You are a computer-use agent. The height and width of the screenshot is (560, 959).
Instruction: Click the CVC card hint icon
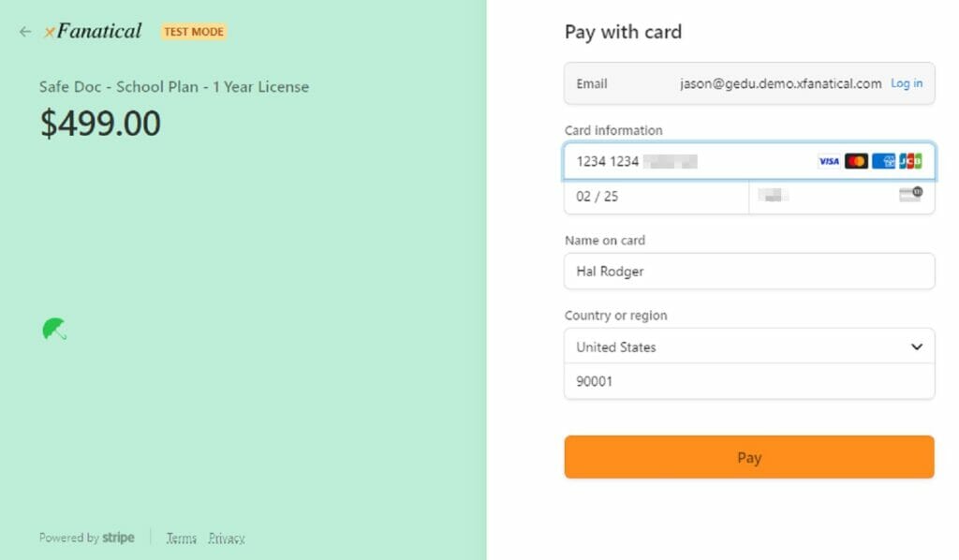point(909,195)
